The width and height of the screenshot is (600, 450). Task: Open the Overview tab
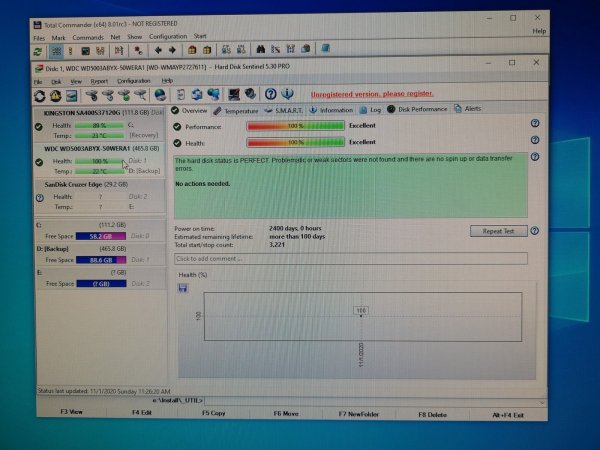[189, 111]
